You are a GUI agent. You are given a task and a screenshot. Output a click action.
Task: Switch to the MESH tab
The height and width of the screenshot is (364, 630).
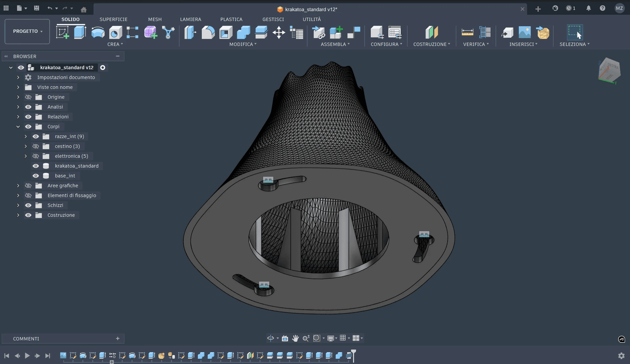click(x=155, y=19)
